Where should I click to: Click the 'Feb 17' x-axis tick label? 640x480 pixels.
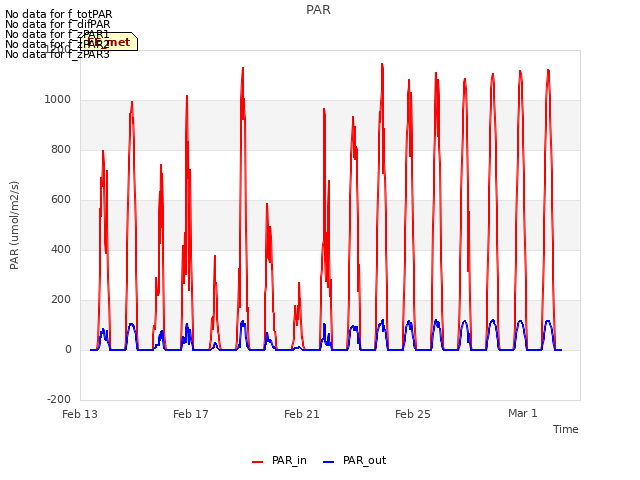[191, 414]
